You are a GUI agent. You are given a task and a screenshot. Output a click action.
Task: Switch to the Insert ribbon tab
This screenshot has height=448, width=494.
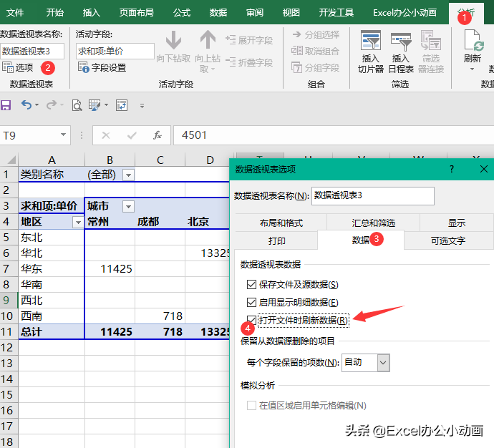92,13
